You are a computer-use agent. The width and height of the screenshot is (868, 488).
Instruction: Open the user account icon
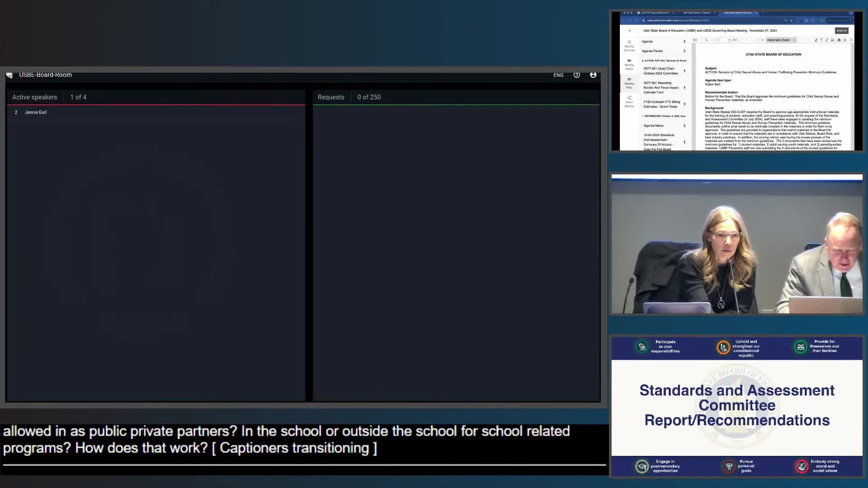[593, 75]
